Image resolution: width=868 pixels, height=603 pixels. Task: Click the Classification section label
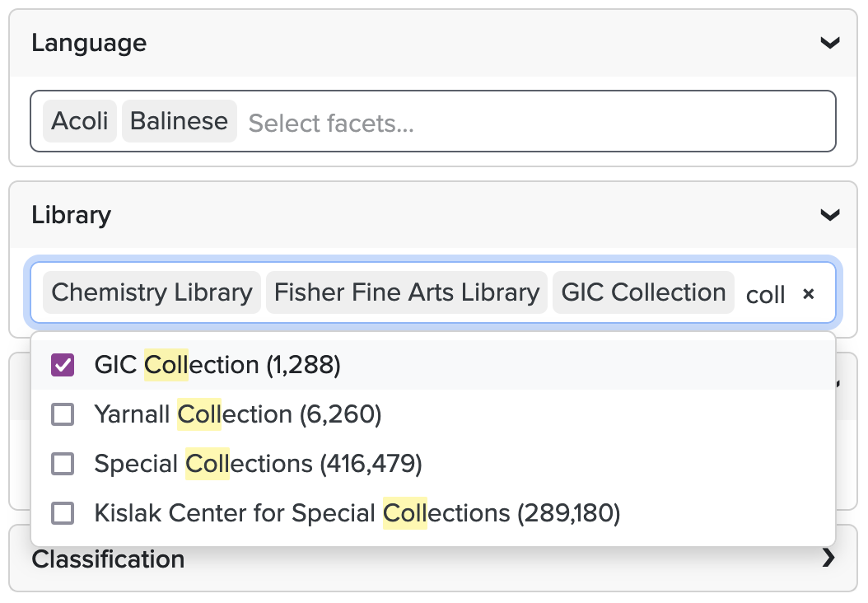click(x=107, y=559)
